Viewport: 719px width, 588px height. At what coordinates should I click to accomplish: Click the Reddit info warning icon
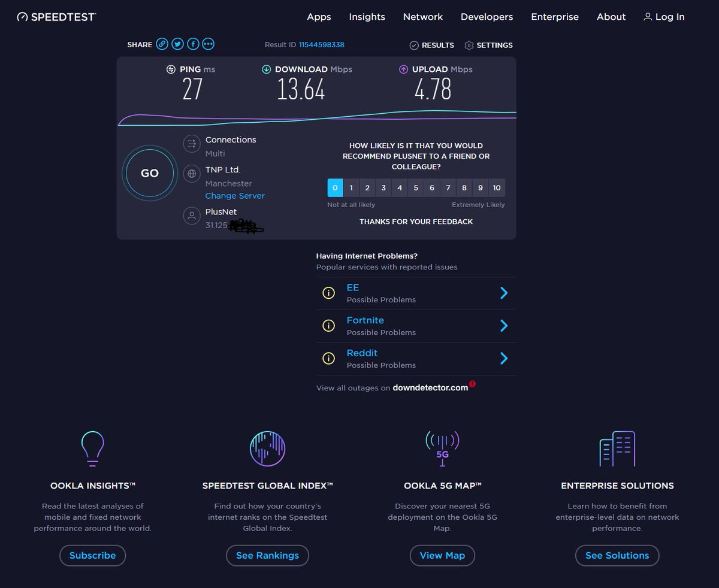point(328,358)
